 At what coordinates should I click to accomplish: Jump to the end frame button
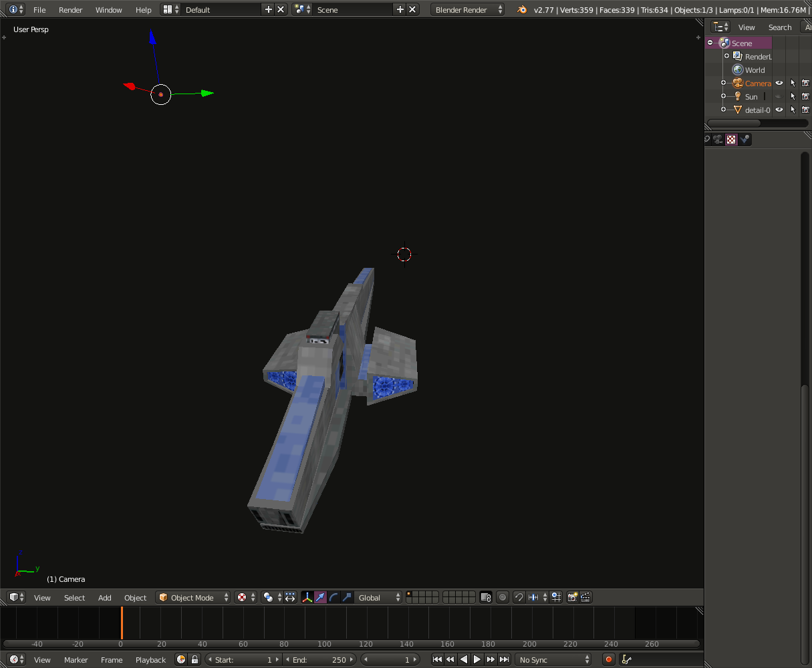pyautogui.click(x=505, y=659)
